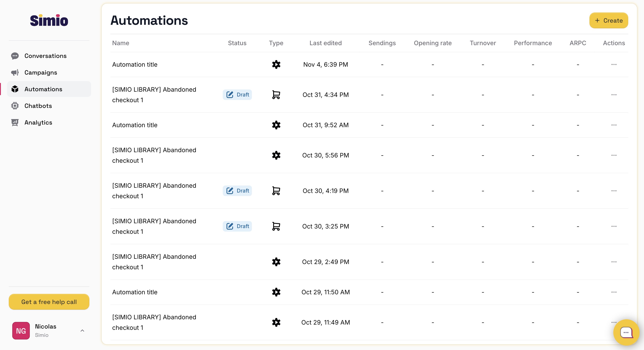This screenshot has height=350, width=644.
Task: Click the NG user avatar
Action: click(x=21, y=330)
